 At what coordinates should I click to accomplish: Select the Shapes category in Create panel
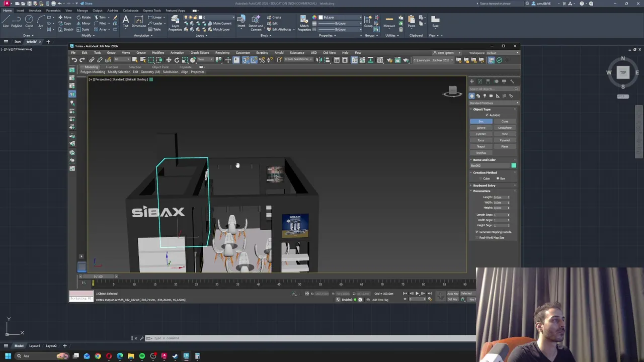[478, 96]
